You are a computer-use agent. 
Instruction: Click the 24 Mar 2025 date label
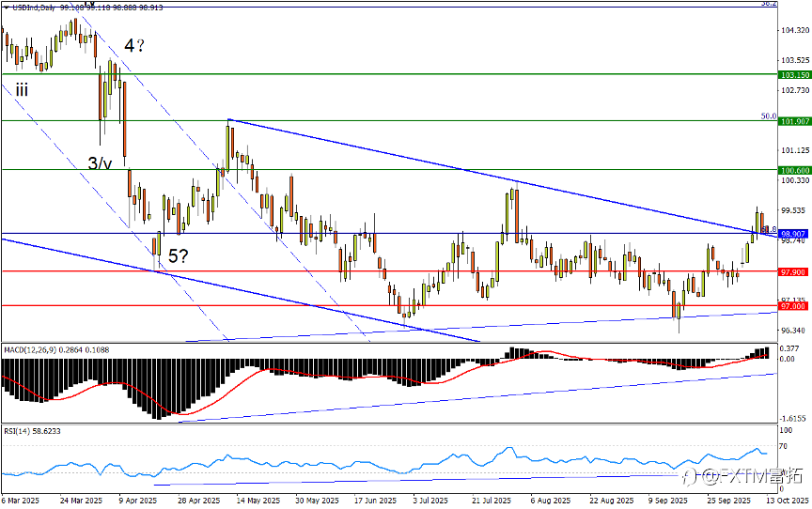click(x=81, y=501)
